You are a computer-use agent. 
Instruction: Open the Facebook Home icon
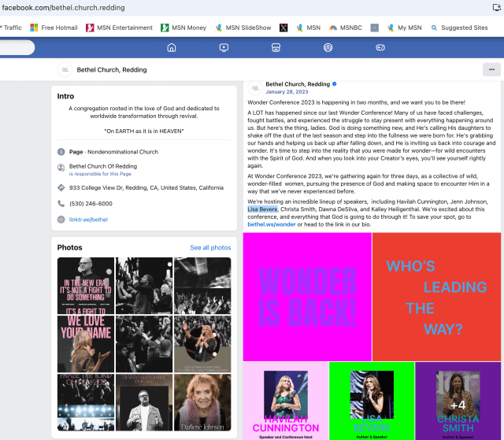point(172,47)
